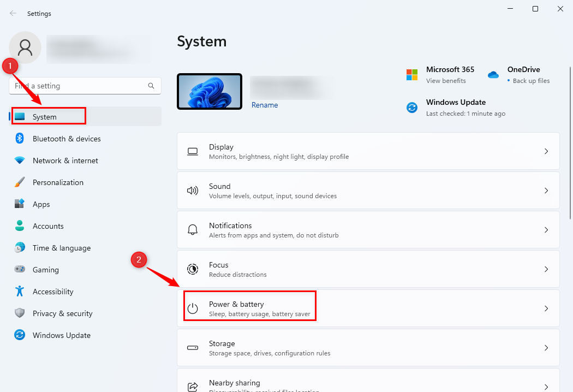Click 'Reduce distractions' description text

238,275
